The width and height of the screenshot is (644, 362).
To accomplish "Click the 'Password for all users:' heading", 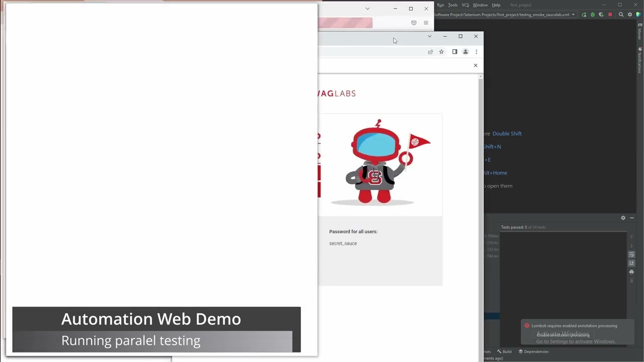I will 353,232.
